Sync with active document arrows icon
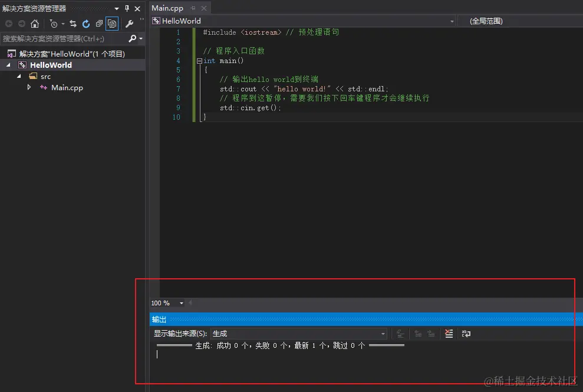Image resolution: width=583 pixels, height=392 pixels. click(x=73, y=24)
